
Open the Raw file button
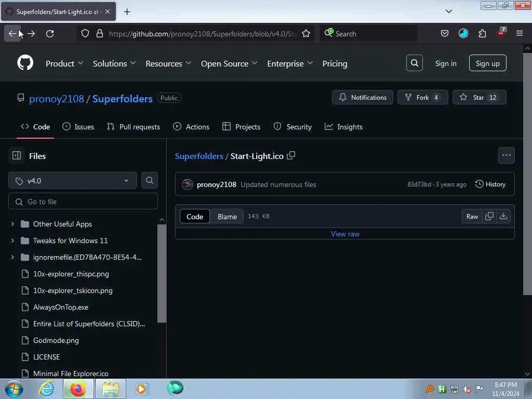click(x=472, y=217)
